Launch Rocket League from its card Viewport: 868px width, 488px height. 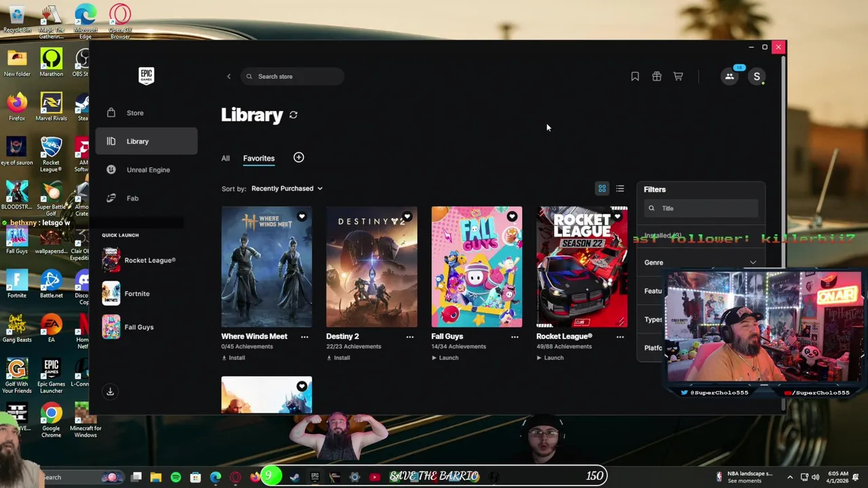click(x=550, y=358)
